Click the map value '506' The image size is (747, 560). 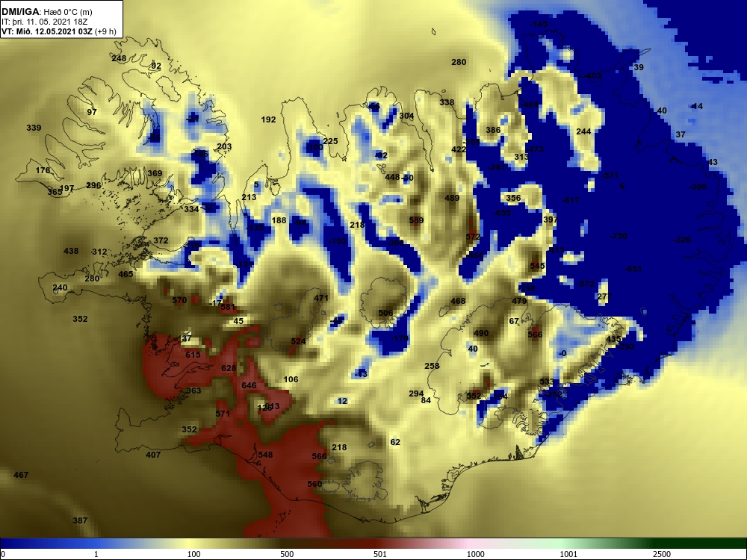click(385, 314)
